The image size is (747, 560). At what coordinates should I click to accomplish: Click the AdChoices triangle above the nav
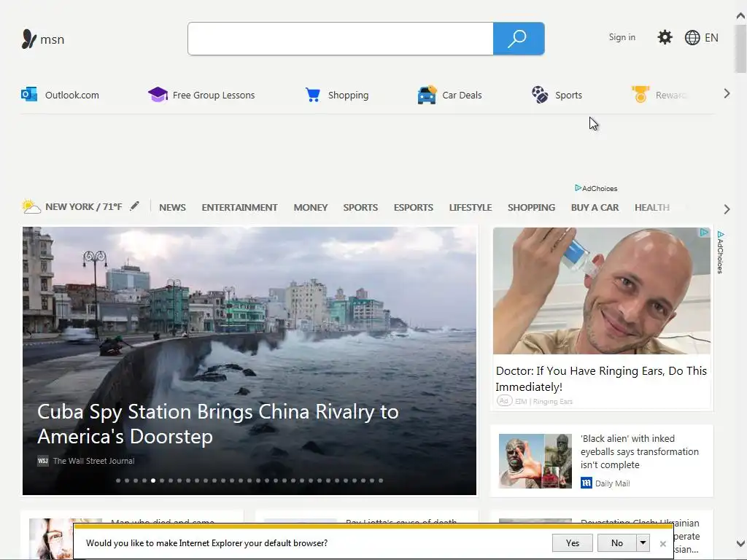point(578,188)
